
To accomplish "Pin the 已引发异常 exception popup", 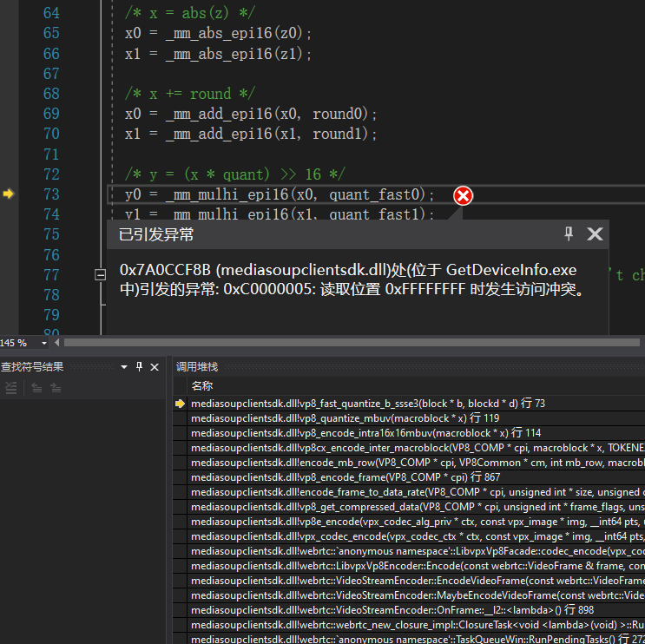I will 569,233.
